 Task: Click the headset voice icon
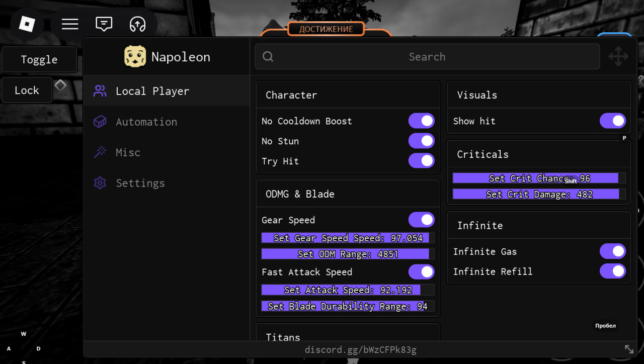tap(137, 24)
